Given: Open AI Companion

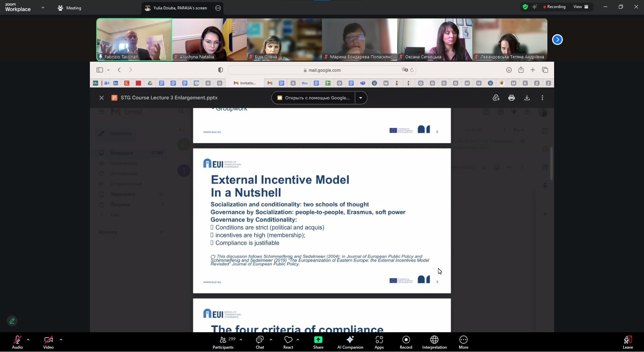Looking at the screenshot, I should click(350, 342).
